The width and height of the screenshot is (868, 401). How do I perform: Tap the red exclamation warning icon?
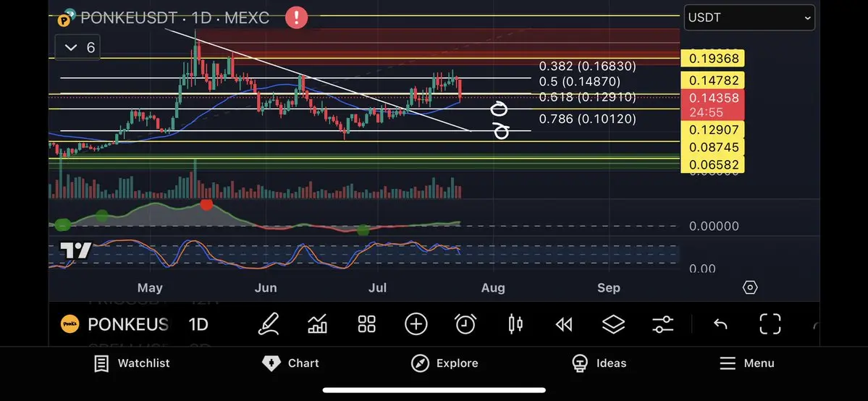click(296, 17)
